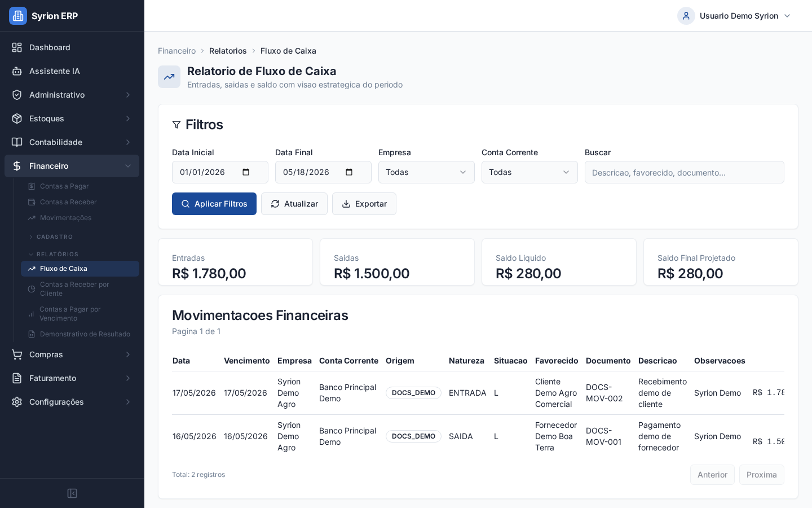Click DOCS-MOV-001 document cell
Image resolution: width=812 pixels, height=508 pixels.
coord(604,436)
